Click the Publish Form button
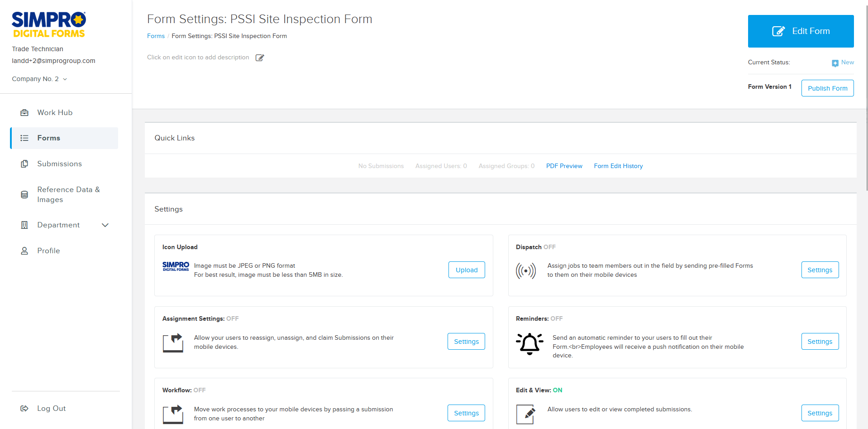Screen dimensions: 868x429 coord(827,88)
